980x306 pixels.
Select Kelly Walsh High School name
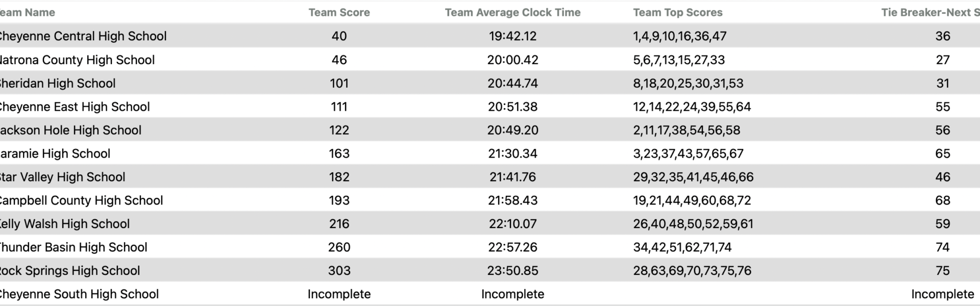click(x=64, y=224)
